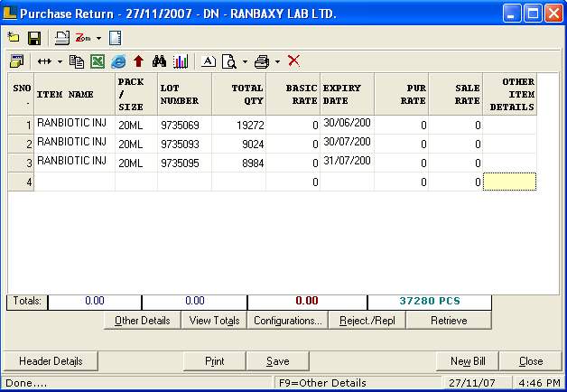Select the TOTAL QTY column header
Viewport: 567px width, 392px height.
[239, 94]
